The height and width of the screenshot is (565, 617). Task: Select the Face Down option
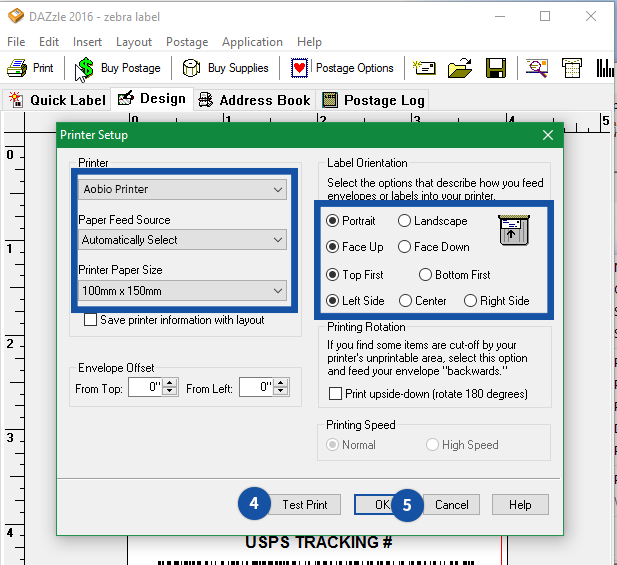click(405, 247)
